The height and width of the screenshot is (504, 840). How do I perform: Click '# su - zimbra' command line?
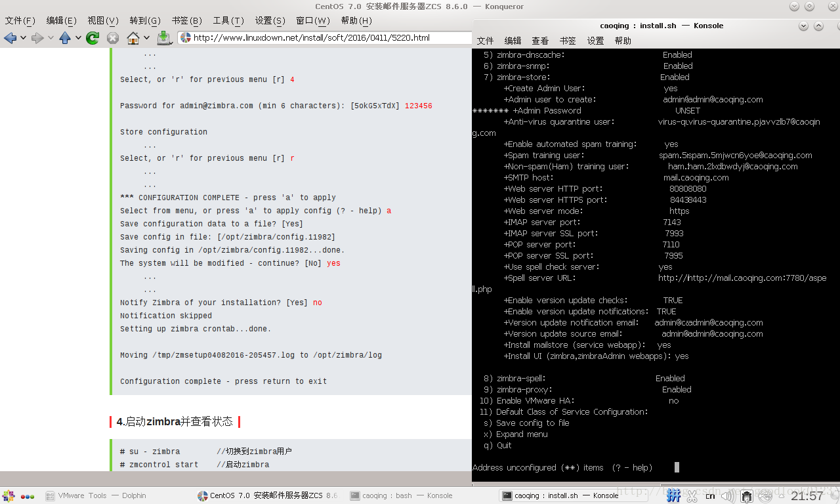click(150, 451)
